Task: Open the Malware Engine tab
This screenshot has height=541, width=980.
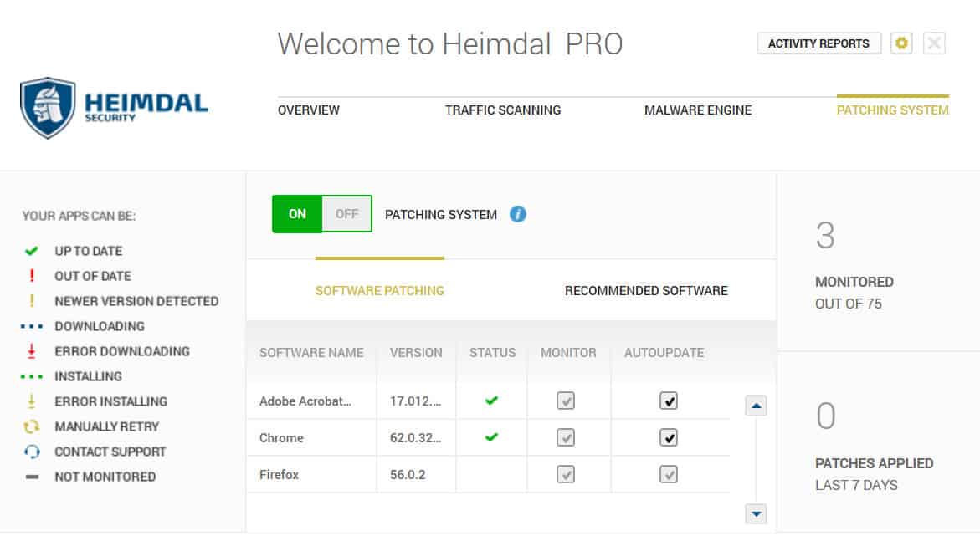Action: [698, 110]
